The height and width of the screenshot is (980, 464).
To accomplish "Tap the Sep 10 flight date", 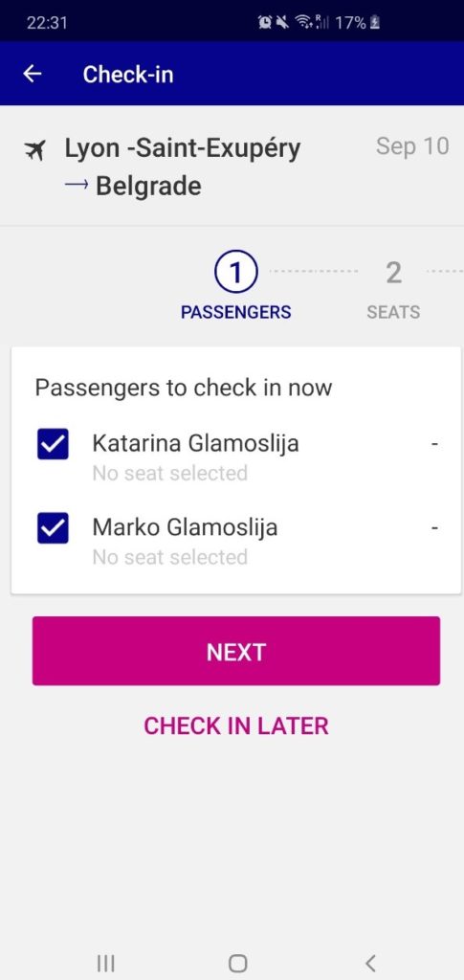I will point(412,145).
